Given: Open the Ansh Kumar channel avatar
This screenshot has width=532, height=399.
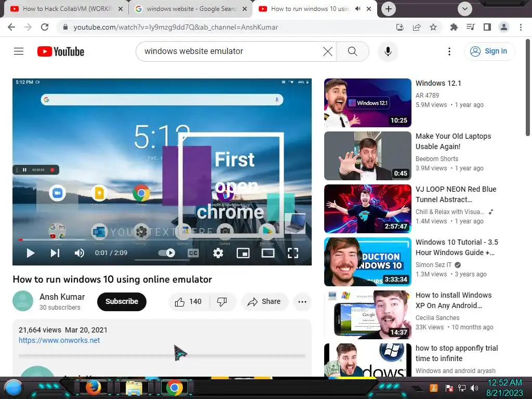Looking at the screenshot, I should pos(23,301).
